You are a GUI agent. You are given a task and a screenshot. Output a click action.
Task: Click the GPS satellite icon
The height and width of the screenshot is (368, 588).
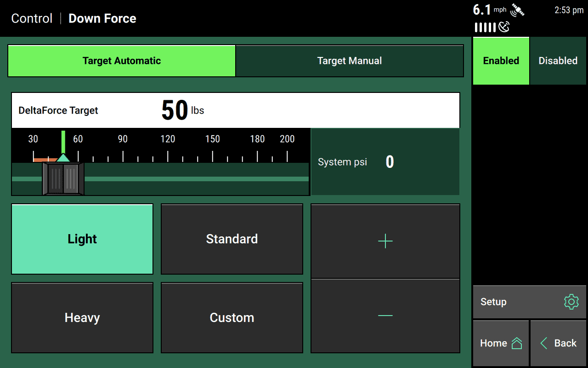[517, 10]
